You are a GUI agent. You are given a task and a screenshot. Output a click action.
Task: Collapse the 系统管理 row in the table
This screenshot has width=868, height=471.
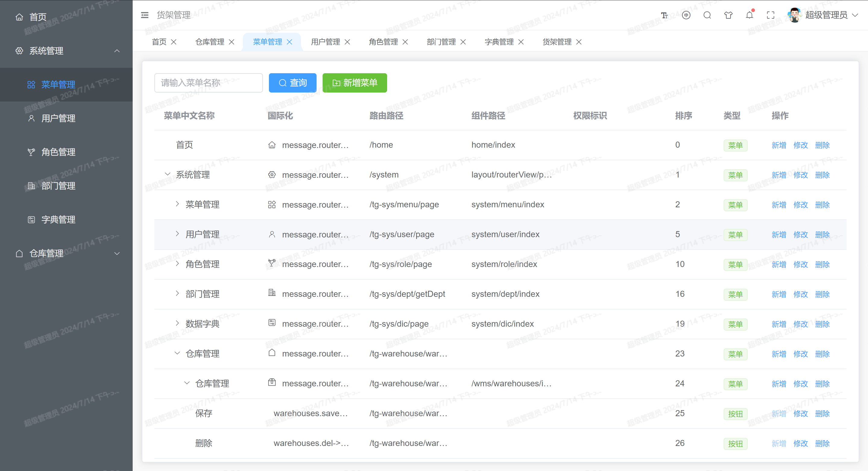pos(167,174)
